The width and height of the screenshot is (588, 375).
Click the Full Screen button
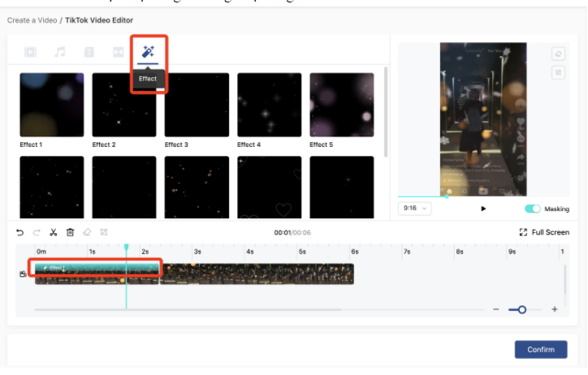coord(544,232)
